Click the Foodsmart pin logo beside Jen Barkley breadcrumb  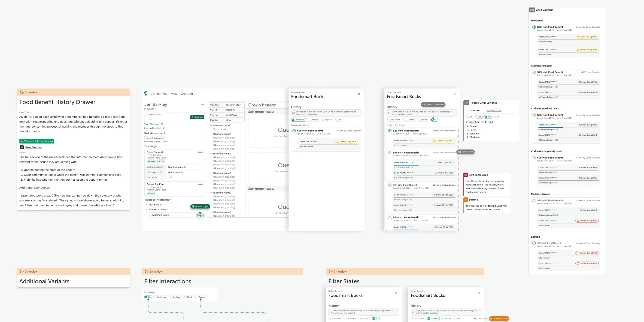[146, 94]
